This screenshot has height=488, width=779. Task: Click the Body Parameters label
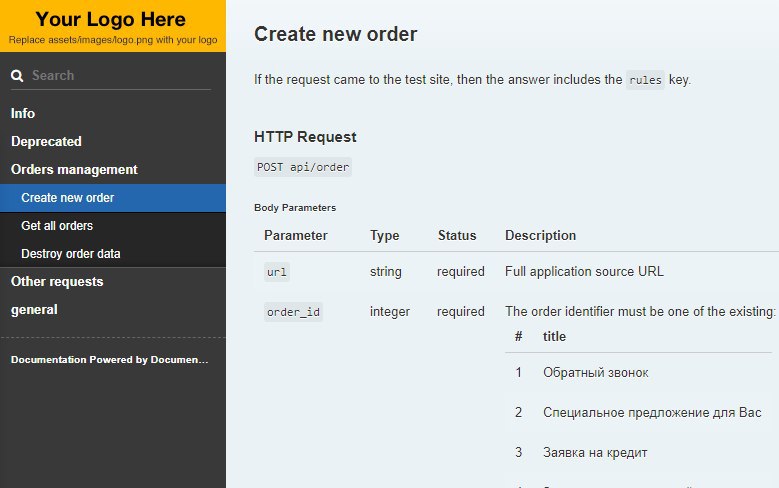click(x=295, y=208)
